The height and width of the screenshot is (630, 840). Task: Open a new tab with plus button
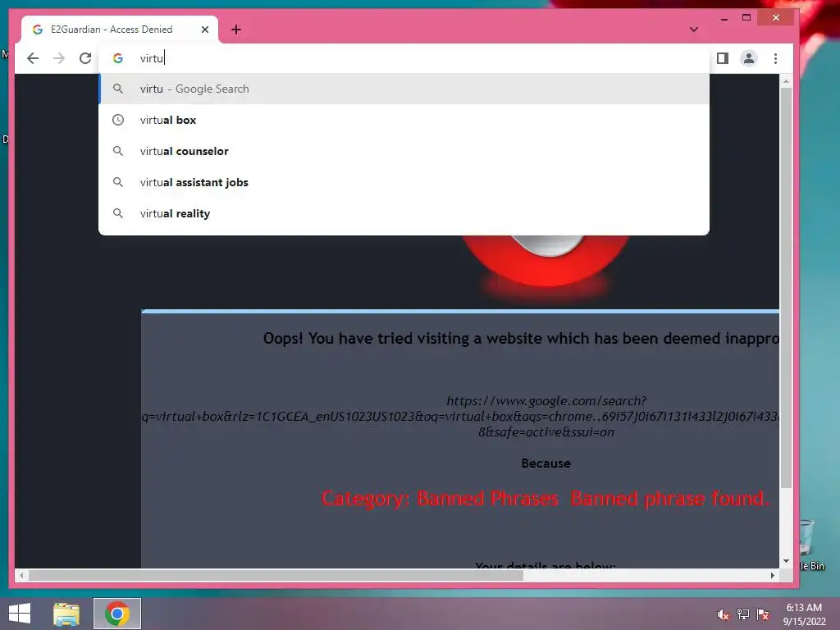(236, 30)
